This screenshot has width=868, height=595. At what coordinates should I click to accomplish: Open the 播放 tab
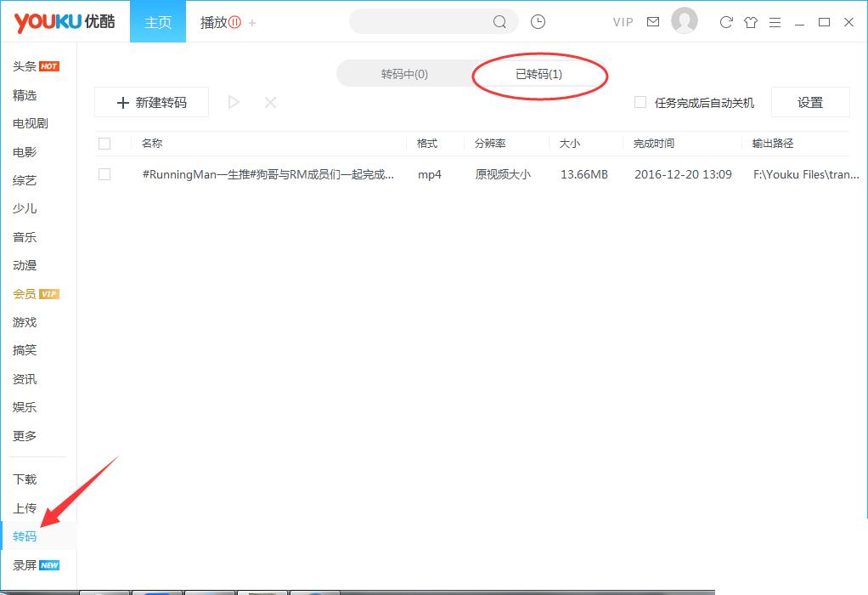tap(220, 22)
